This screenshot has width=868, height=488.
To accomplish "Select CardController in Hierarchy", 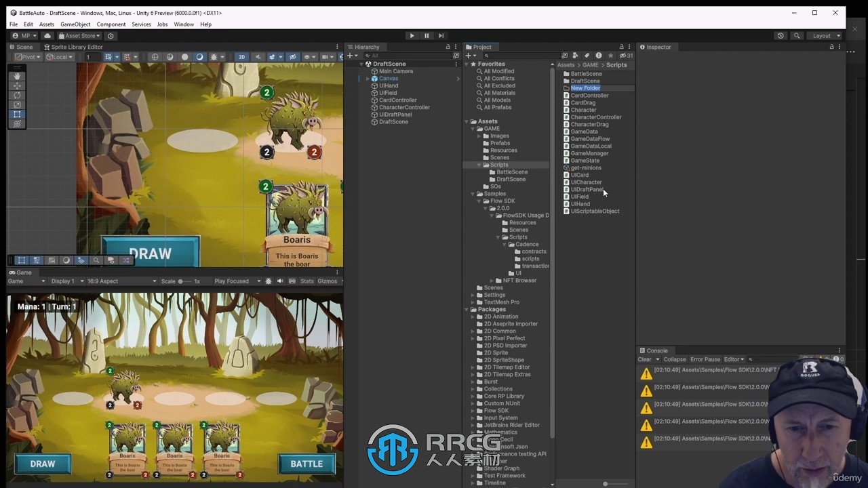I will [397, 100].
